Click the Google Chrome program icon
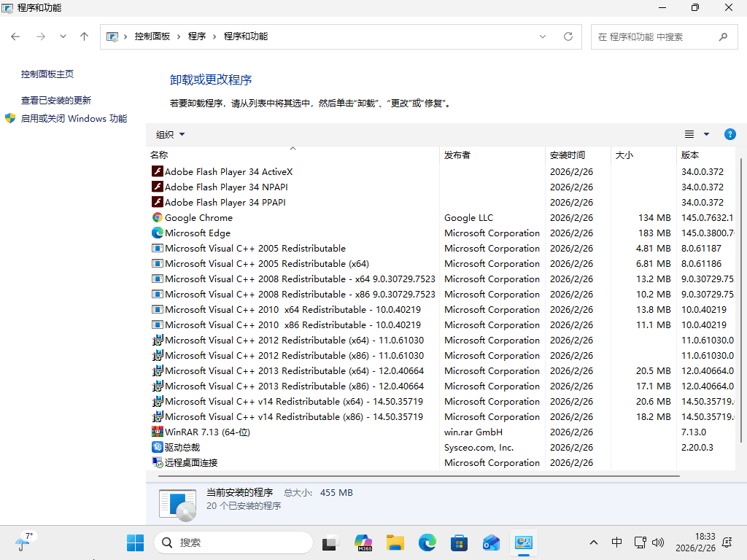The width and height of the screenshot is (747, 560). [x=157, y=217]
